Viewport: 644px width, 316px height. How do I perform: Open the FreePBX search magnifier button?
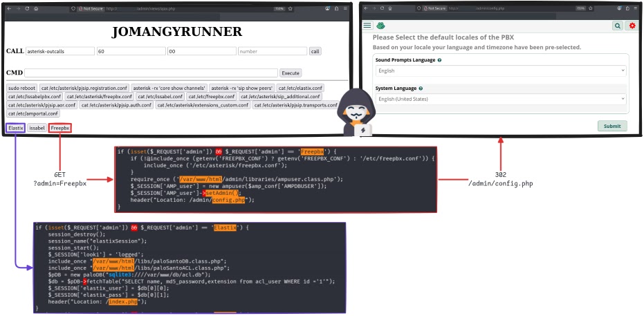tap(618, 26)
